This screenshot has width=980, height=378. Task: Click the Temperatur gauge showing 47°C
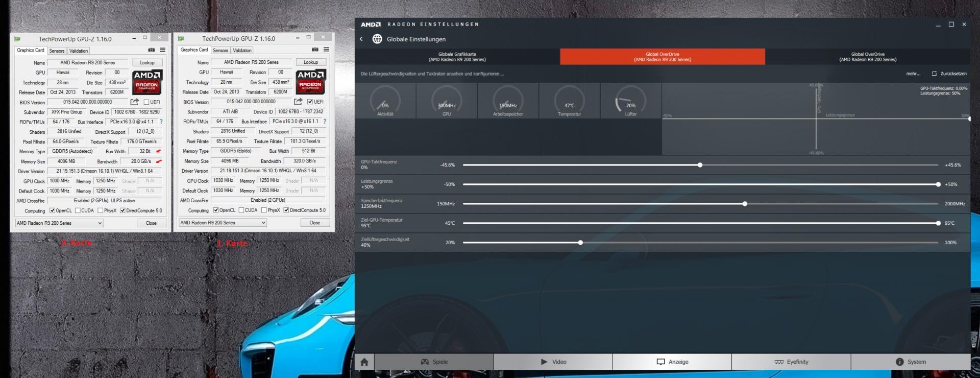coord(569,101)
